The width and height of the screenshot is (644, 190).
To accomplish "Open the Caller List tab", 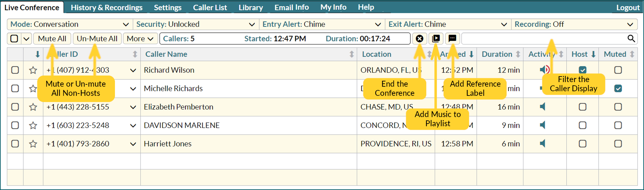I will [210, 7].
